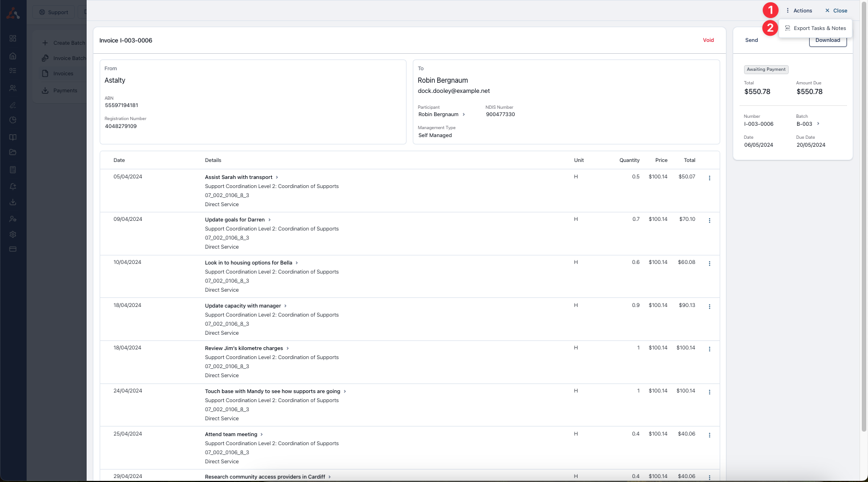Image resolution: width=868 pixels, height=482 pixels.
Task: Open the three-dot menu for the 05/04/2024 line item
Action: 709,178
